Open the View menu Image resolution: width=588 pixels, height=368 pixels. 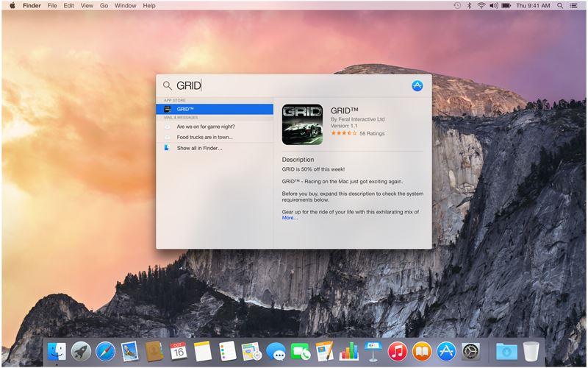pyautogui.click(x=87, y=6)
